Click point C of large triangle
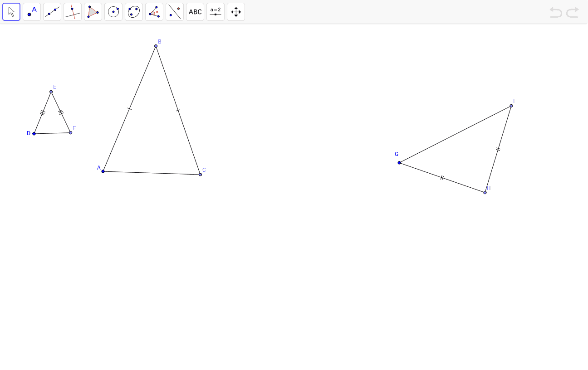 click(200, 175)
